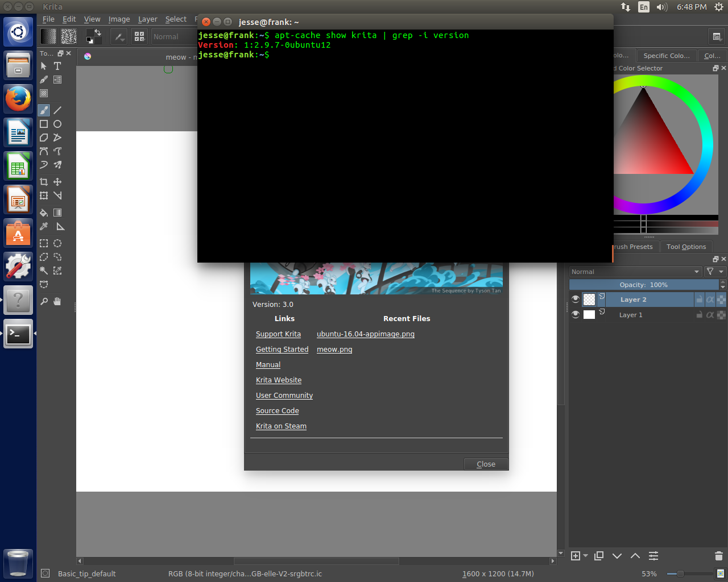
Task: Select the Move tool
Action: [x=57, y=182]
